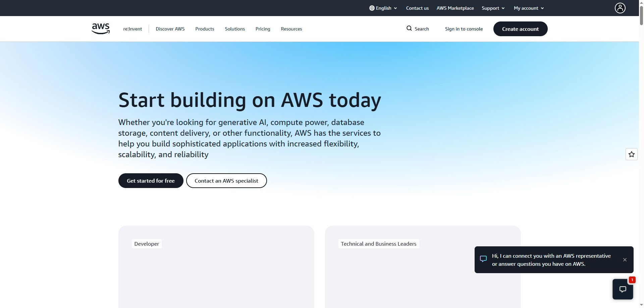Viewport: 644px width, 308px height.
Task: Click the star feedback icon
Action: coord(631,154)
